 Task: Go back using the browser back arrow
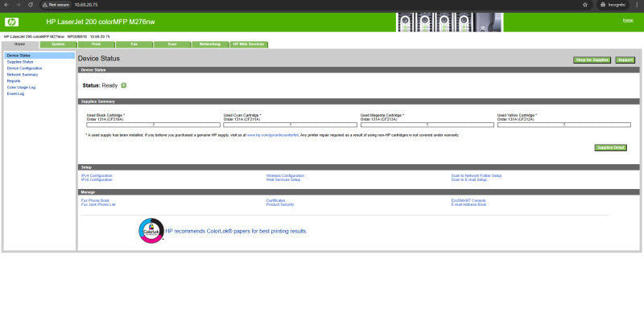(6, 5)
